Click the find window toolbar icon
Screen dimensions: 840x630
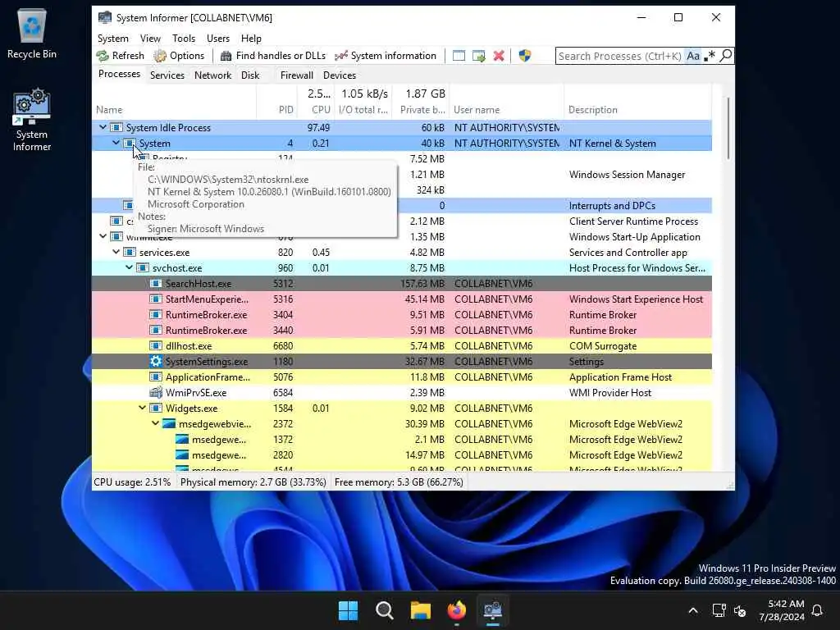459,56
